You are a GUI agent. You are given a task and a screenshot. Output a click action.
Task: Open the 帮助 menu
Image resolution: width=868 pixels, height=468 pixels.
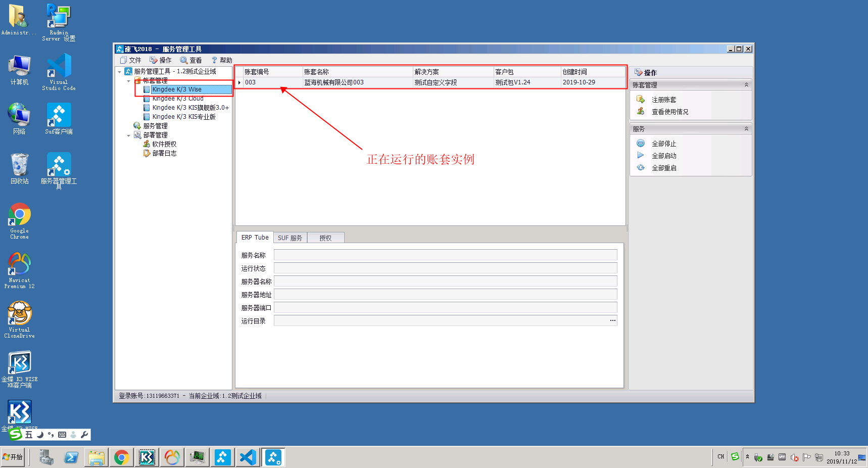click(222, 60)
